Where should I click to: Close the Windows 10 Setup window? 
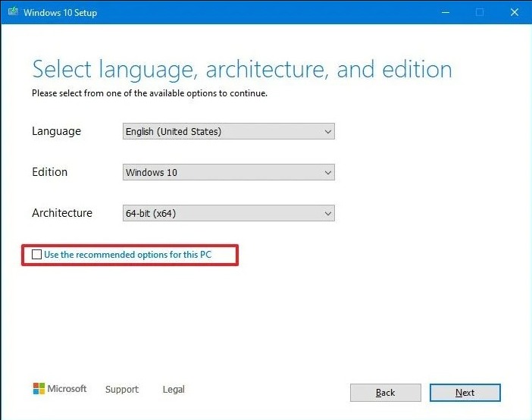pos(514,13)
